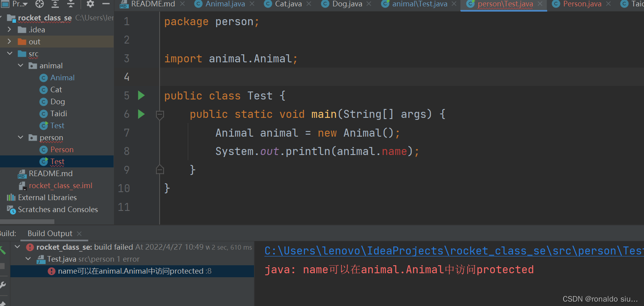Open the file path link in build output
This screenshot has height=306, width=644.
click(x=454, y=251)
